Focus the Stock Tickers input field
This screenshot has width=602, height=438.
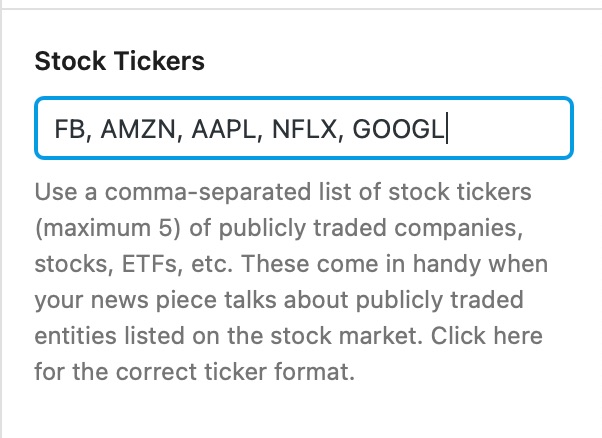pos(303,128)
